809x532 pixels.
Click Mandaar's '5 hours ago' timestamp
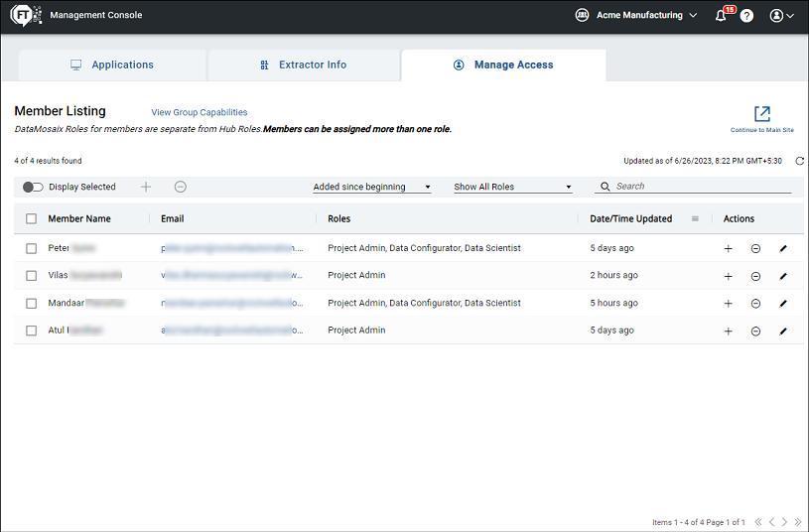point(614,303)
